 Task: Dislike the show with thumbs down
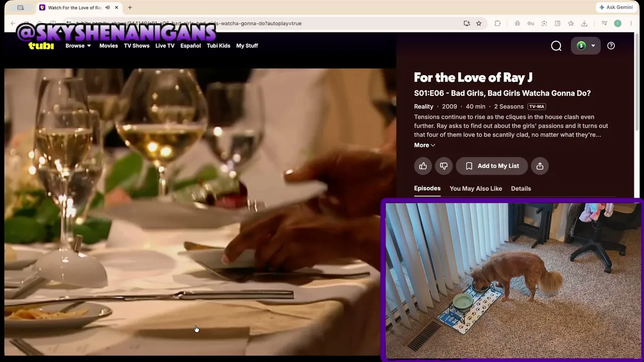click(444, 166)
